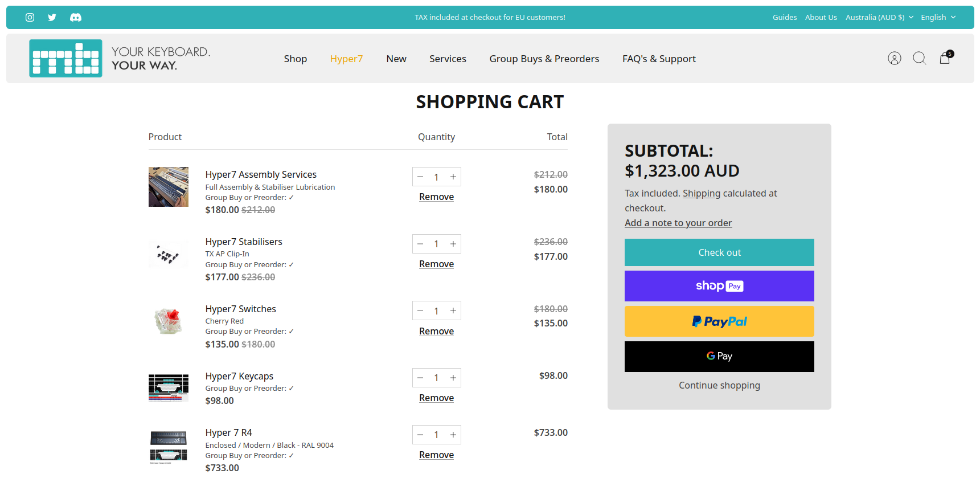Open the Shop menu
980x482 pixels.
coord(296,59)
